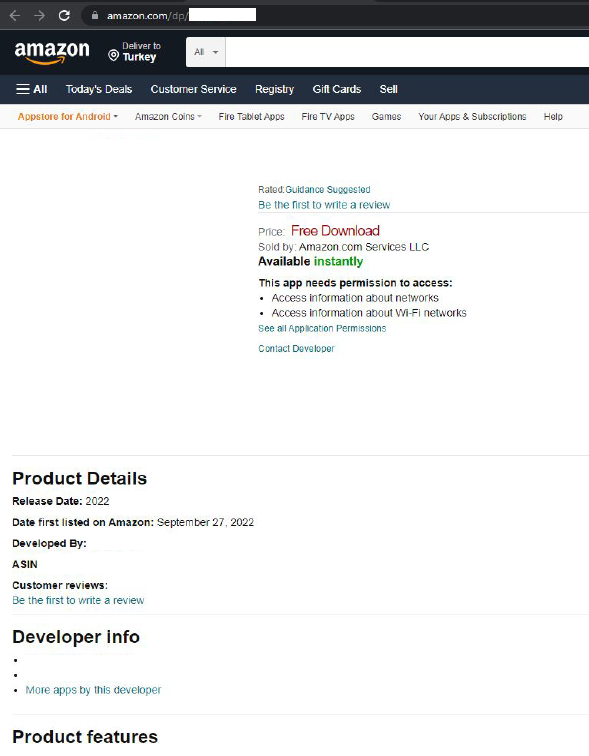
Task: Open More apps by this developer
Action: 94,690
